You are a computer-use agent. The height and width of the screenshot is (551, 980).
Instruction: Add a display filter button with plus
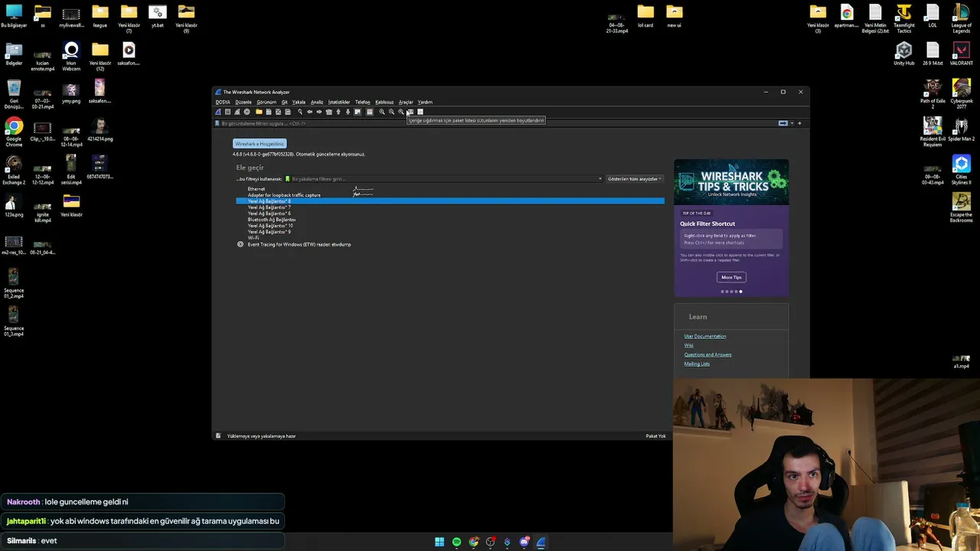pyautogui.click(x=800, y=123)
